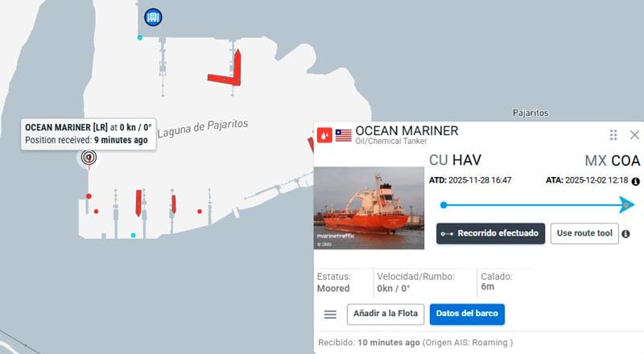644x354 pixels.
Task: Click the voyage progress arrow end marker
Action: tap(627, 204)
